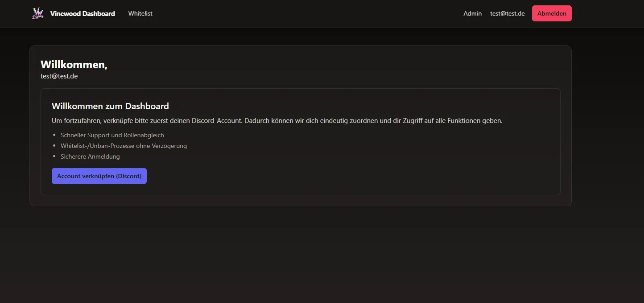This screenshot has height=303, width=644.
Task: Click the large Willkommen, heading
Action: 74,65
